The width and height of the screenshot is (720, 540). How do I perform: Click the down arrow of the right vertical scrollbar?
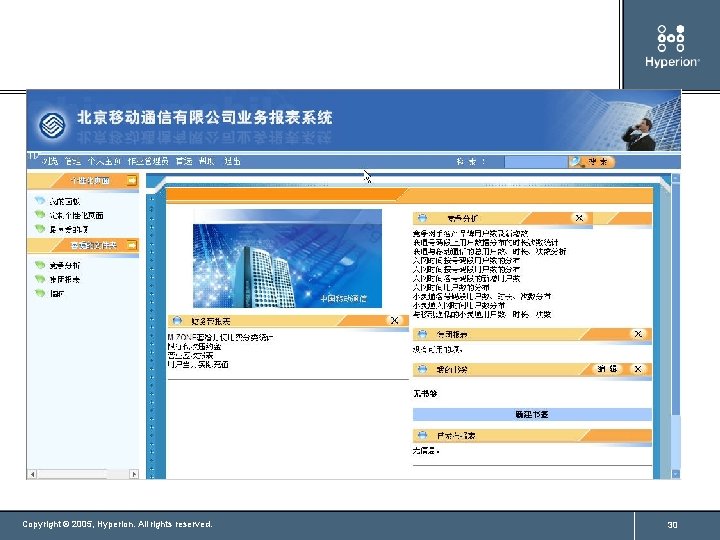pyautogui.click(x=675, y=473)
